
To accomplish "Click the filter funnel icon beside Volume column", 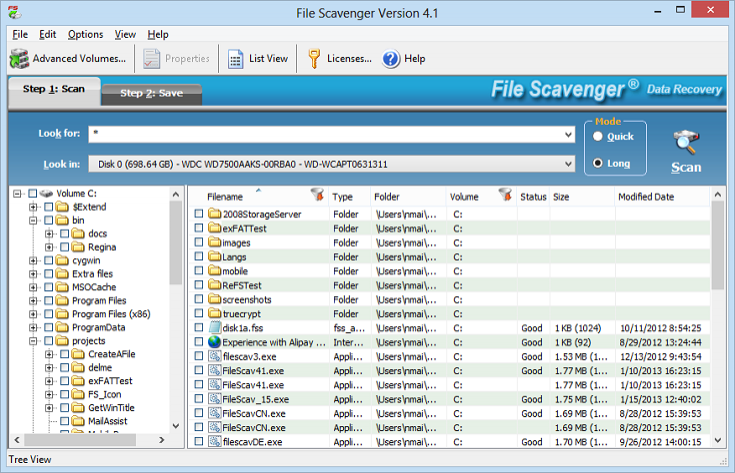I will pos(505,196).
